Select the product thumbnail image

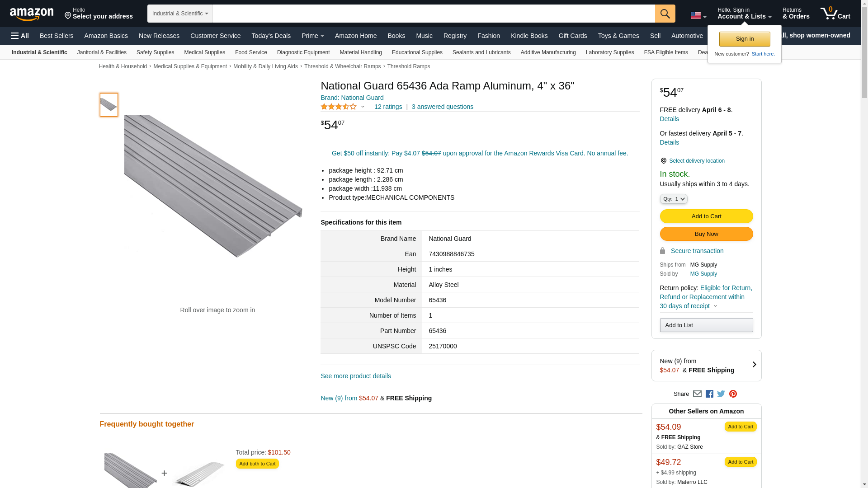tap(108, 105)
